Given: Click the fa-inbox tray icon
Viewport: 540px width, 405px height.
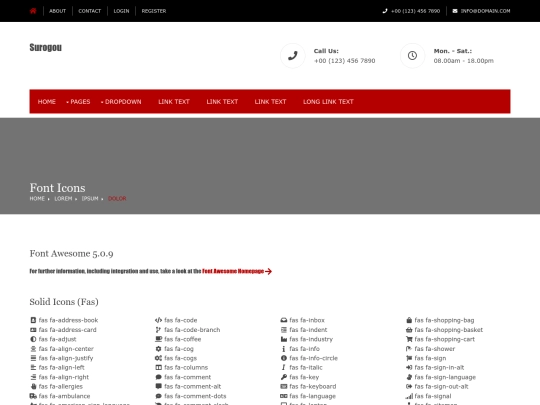Looking at the screenshot, I should (x=284, y=320).
